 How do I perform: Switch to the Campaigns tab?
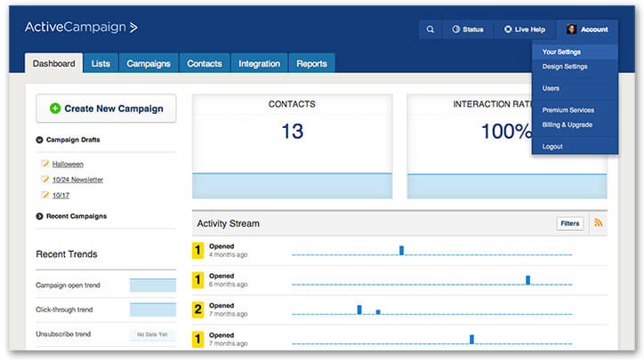tap(149, 64)
